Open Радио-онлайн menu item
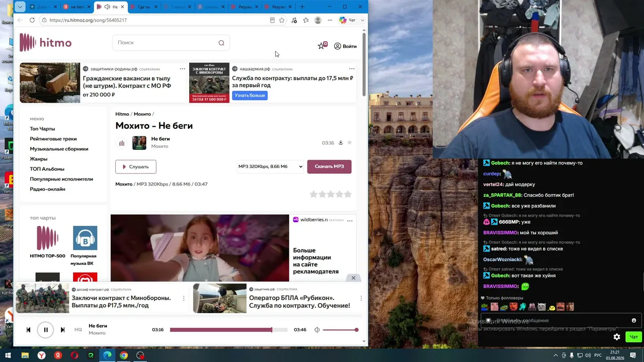The image size is (644, 362). pos(47,189)
